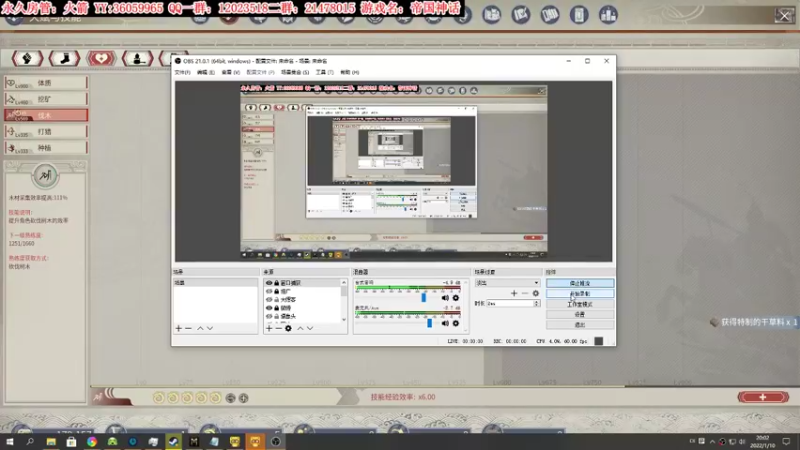This screenshot has width=800, height=450.
Task: Open the 工具(T) menu in OBS
Action: coord(324,72)
